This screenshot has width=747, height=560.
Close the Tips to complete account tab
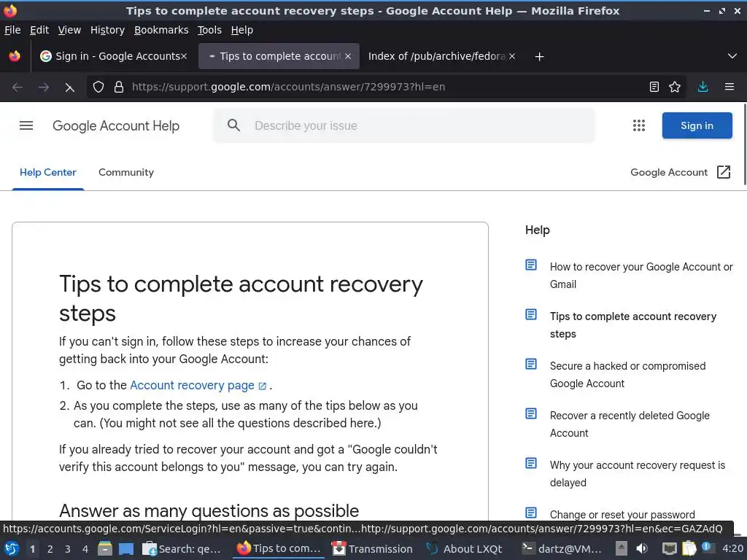click(x=348, y=56)
